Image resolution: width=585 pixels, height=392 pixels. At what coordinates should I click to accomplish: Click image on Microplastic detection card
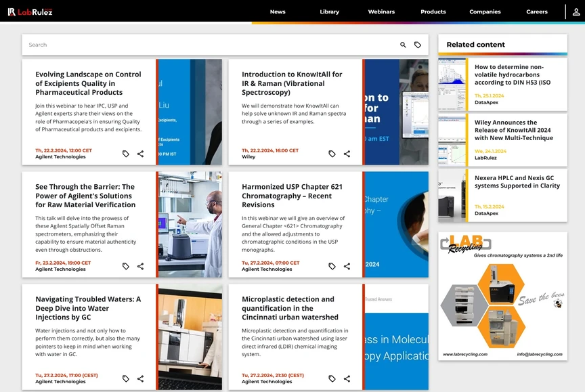coord(396,336)
